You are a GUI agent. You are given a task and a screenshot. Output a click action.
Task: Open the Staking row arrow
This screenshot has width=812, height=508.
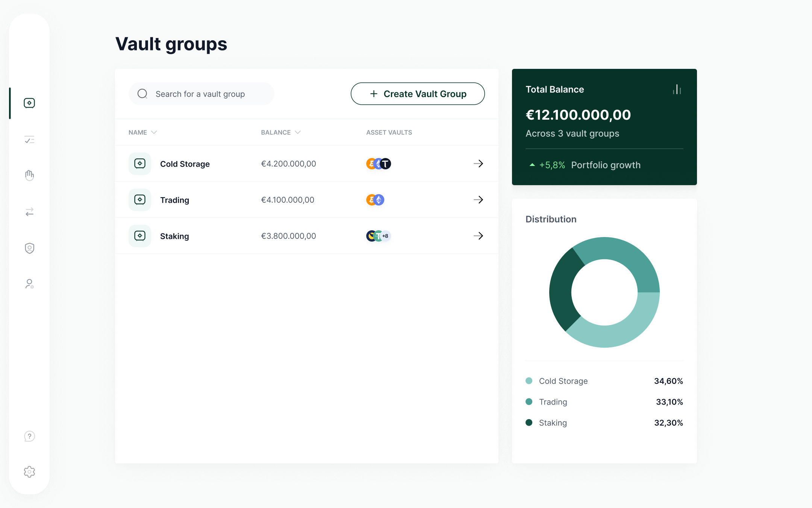478,236
